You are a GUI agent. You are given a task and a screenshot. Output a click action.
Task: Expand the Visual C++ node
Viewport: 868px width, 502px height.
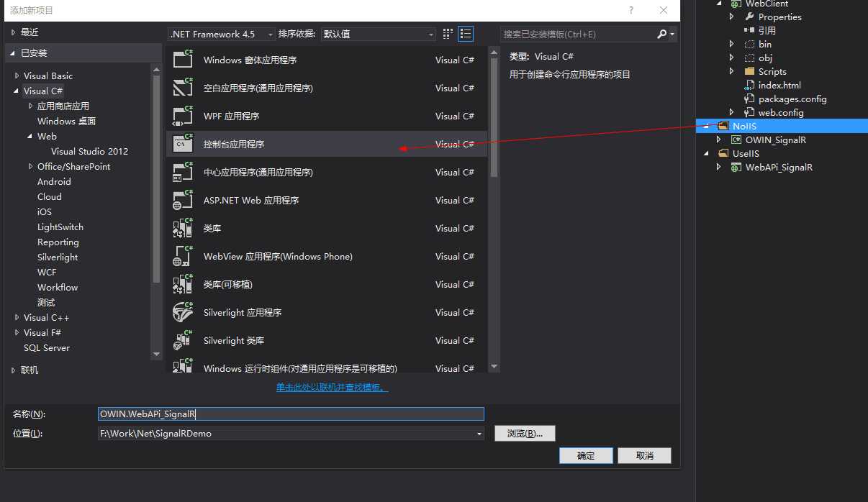[17, 317]
